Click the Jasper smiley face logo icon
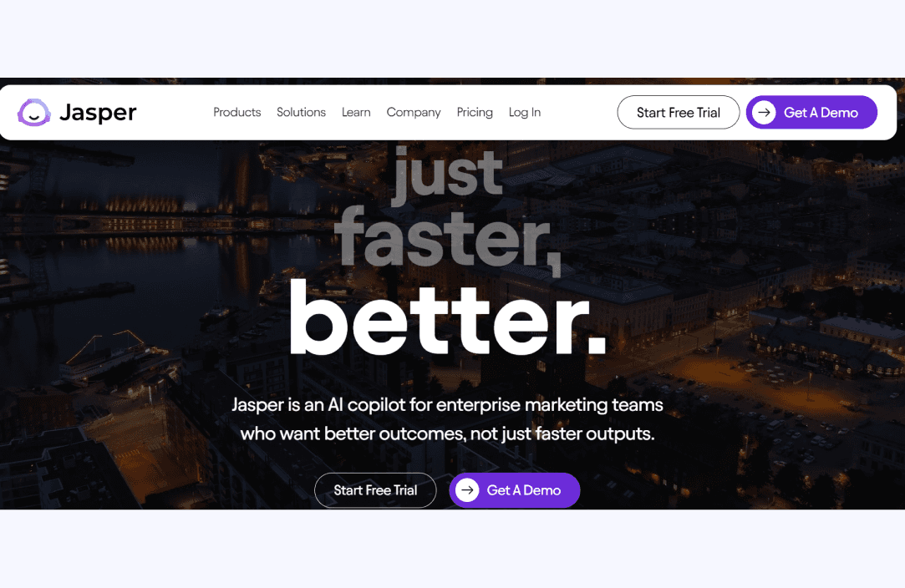Screen dimensions: 905x588 34,112
